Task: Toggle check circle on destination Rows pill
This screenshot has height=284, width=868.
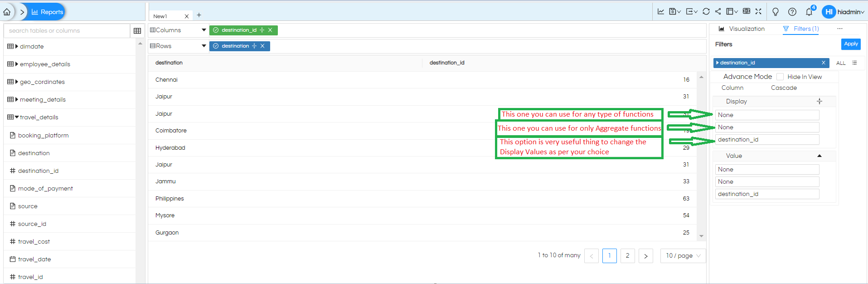Action: tap(216, 46)
